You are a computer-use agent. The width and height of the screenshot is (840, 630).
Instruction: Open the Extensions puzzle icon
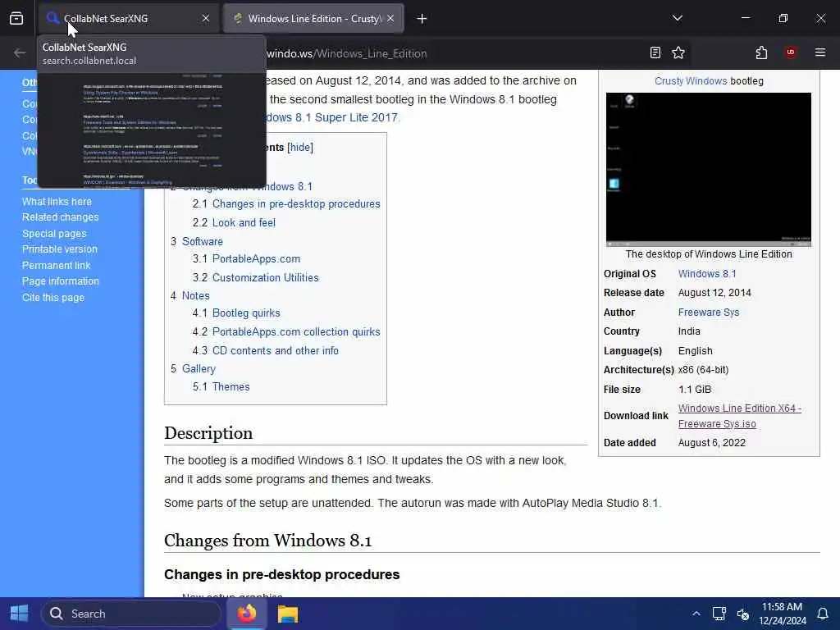(x=761, y=52)
